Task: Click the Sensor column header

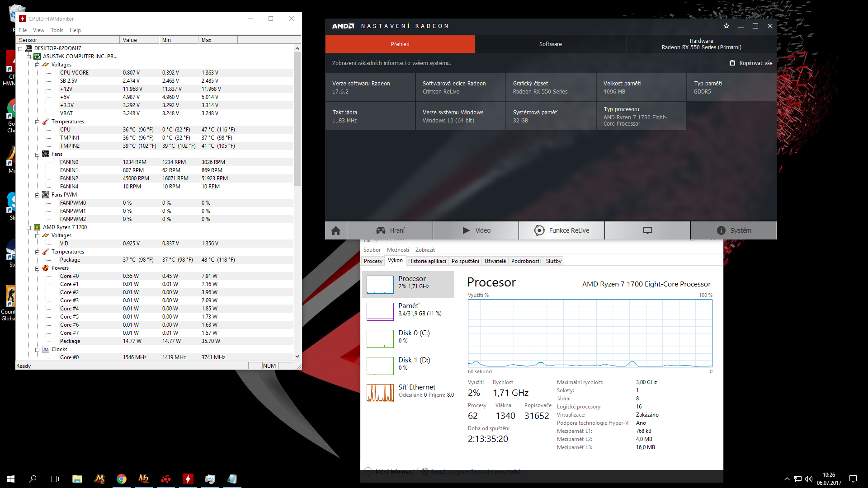Action: coord(68,40)
